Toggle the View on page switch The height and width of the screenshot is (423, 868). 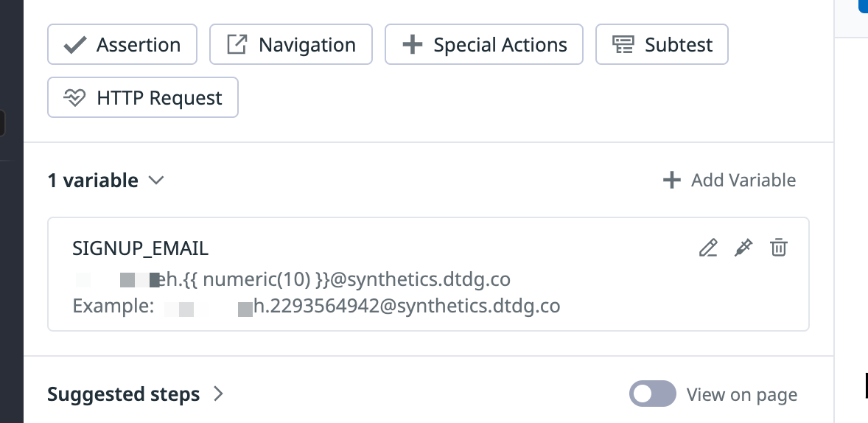coord(653,394)
